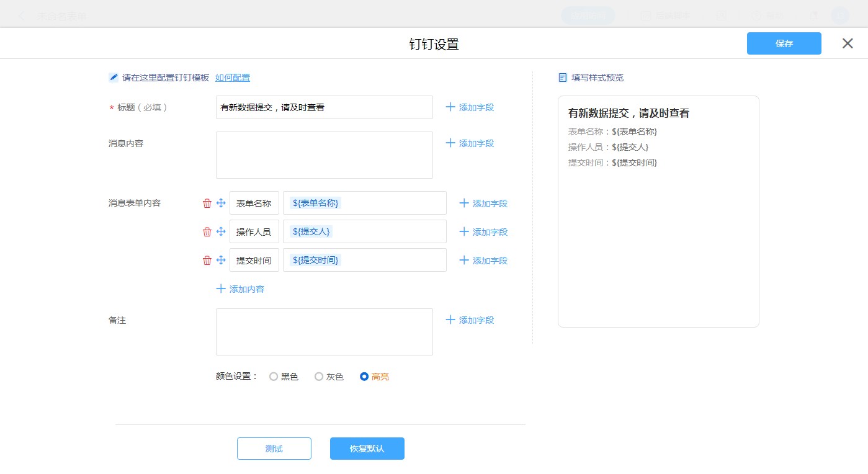The height and width of the screenshot is (474, 868).
Task: Click move handle icon for 表单名称 row
Action: [221, 203]
